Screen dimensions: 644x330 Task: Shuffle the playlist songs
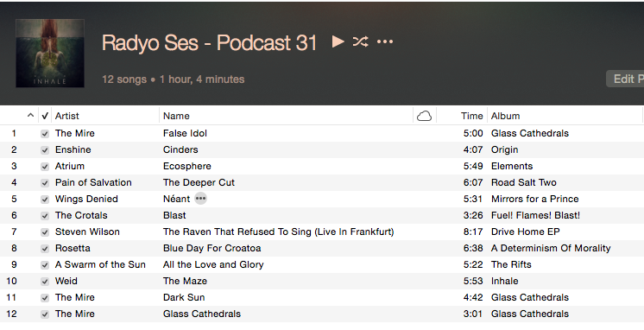click(361, 41)
